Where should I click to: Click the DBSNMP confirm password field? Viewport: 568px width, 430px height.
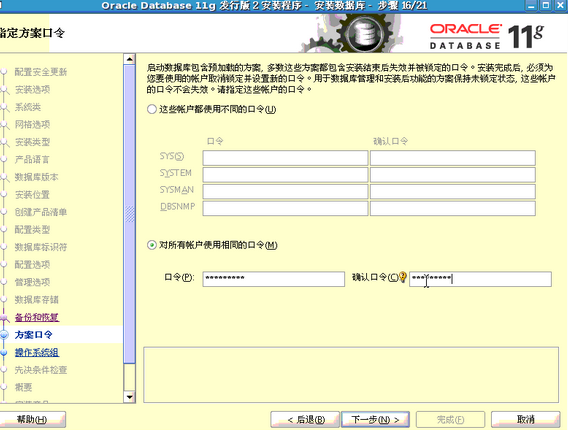pos(452,208)
